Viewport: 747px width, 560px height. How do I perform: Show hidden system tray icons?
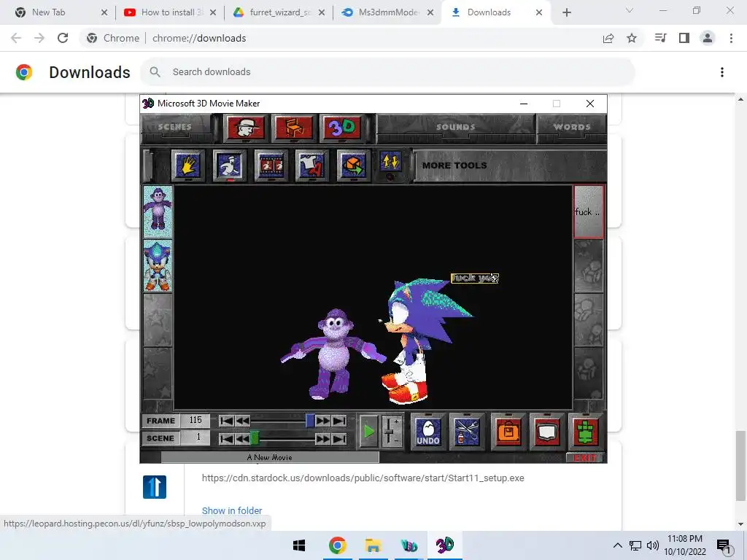(617, 545)
